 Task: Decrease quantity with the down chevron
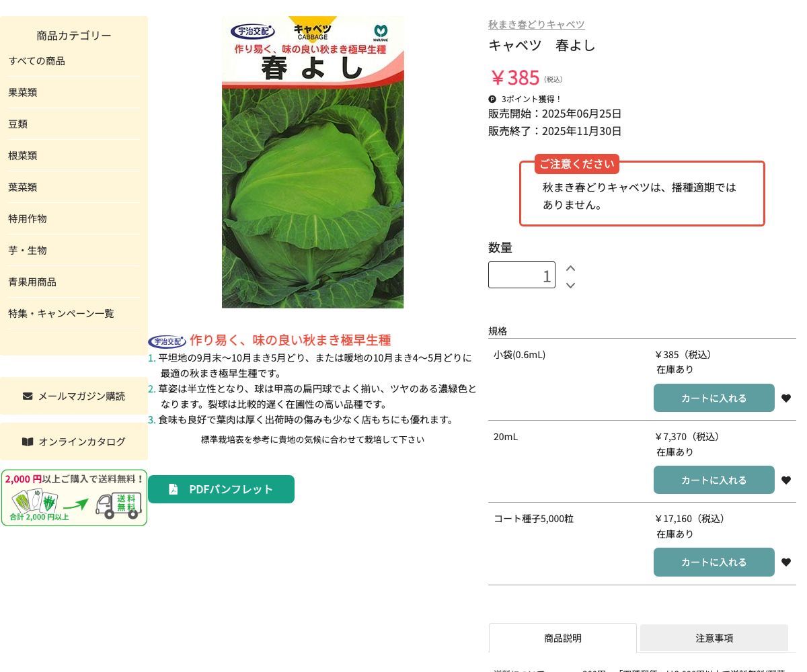pyautogui.click(x=570, y=285)
